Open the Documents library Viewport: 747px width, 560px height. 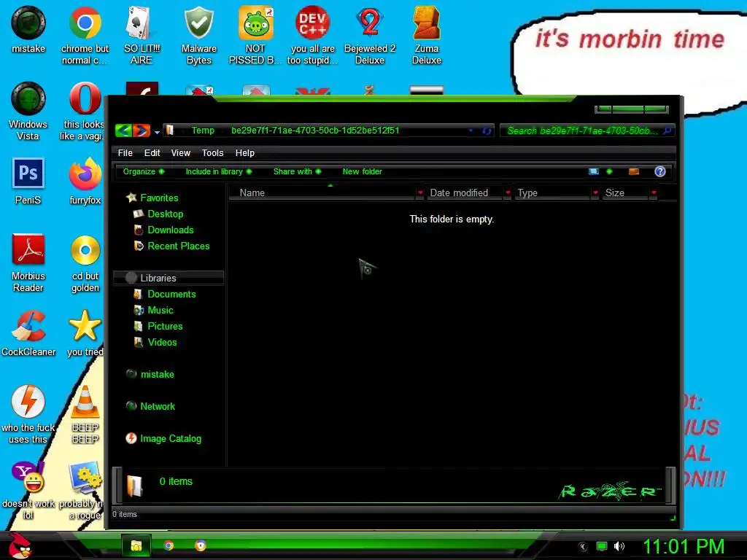[165, 295]
